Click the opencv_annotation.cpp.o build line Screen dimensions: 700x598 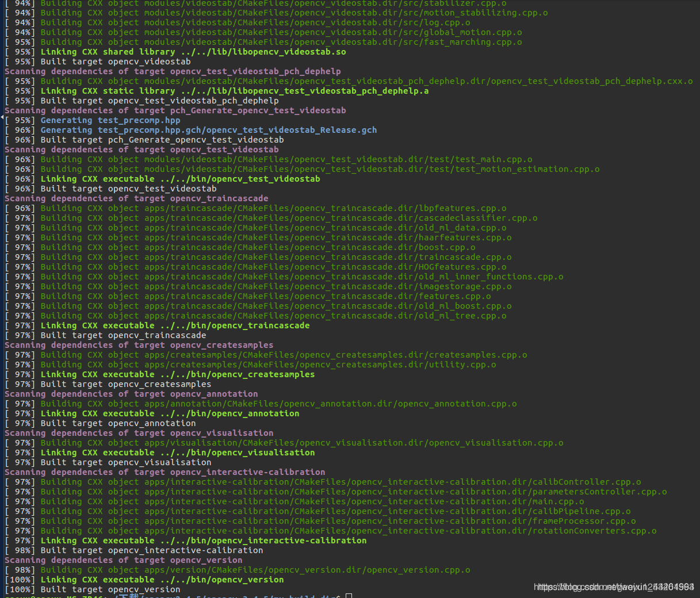click(x=261, y=404)
